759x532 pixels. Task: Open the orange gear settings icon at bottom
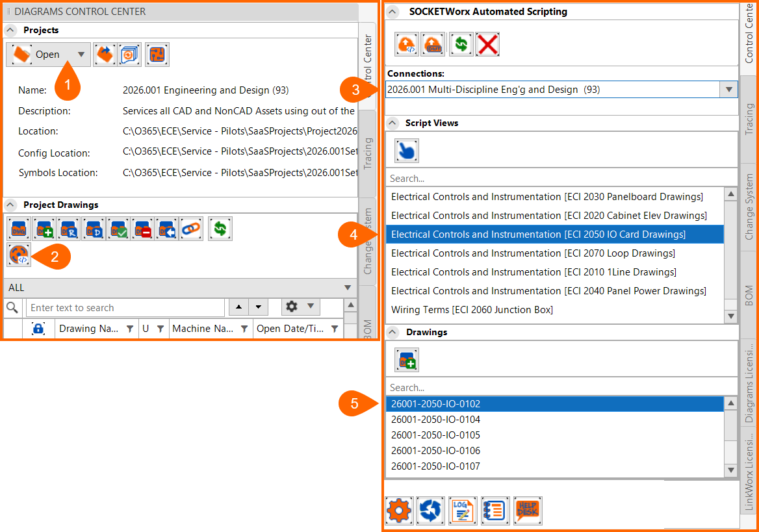tap(400, 511)
